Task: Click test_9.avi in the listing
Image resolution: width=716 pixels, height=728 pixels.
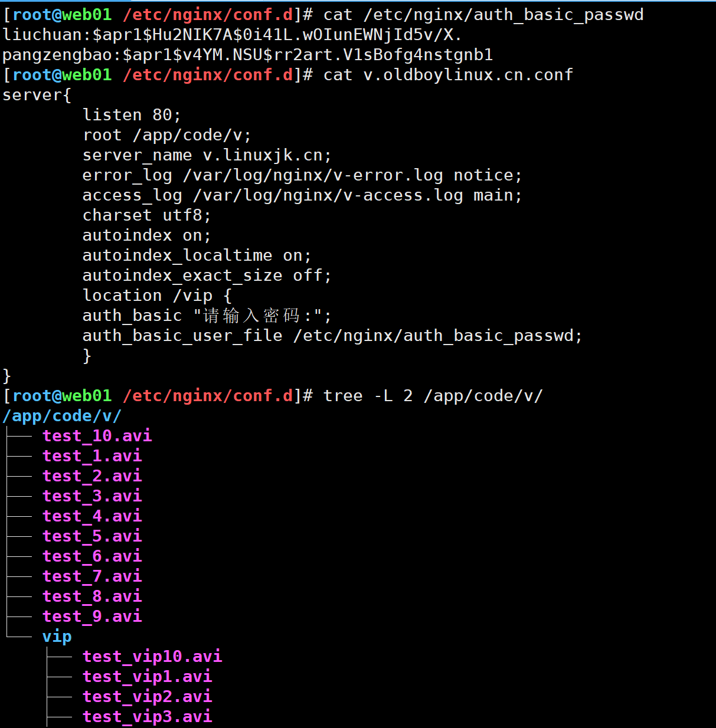Action: point(92,616)
